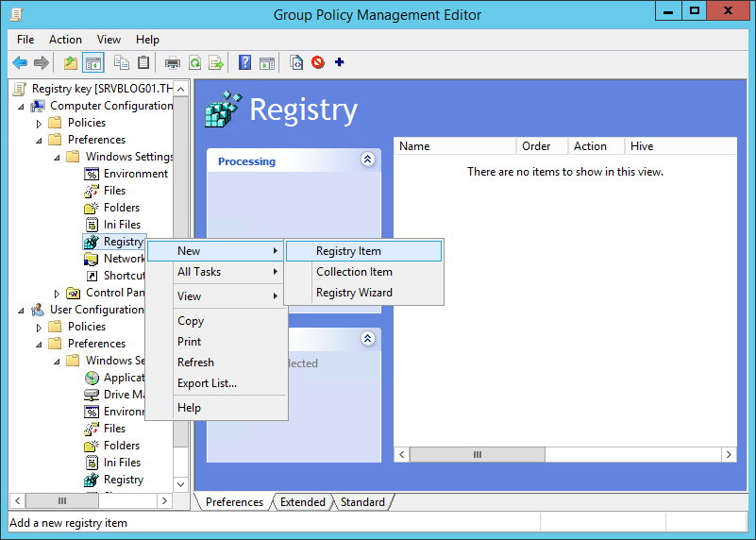Viewport: 756px width, 540px height.
Task: Choose Registry Item from the New submenu
Action: coord(348,251)
